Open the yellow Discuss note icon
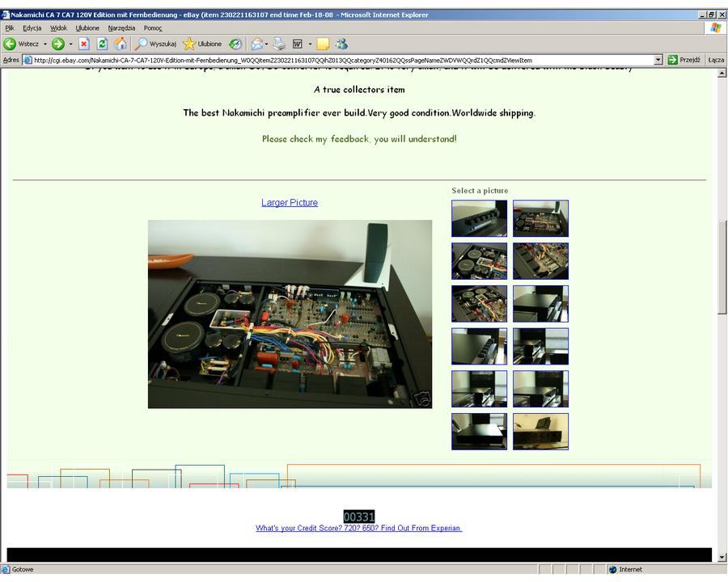Image resolution: width=728 pixels, height=582 pixels. pyautogui.click(x=323, y=44)
